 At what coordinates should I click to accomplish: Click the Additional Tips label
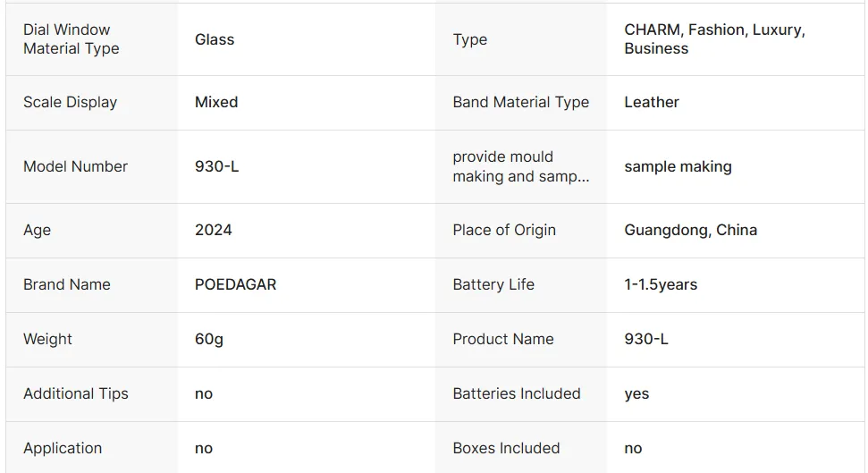[75, 393]
